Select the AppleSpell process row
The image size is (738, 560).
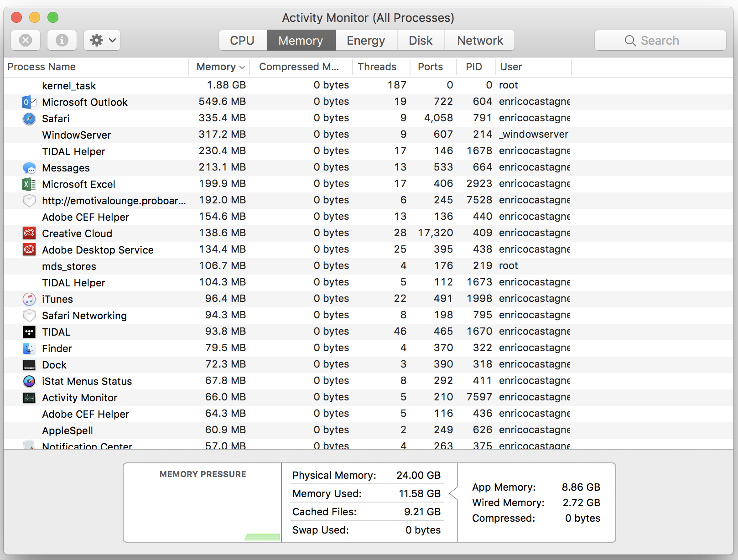[369, 430]
